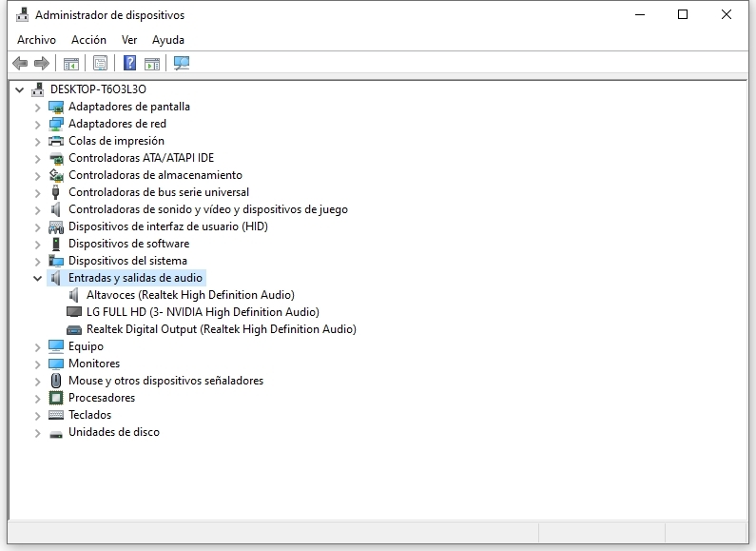Click the show/hide console tree toolbar icon
Viewport: 756px width, 551px height.
click(71, 63)
